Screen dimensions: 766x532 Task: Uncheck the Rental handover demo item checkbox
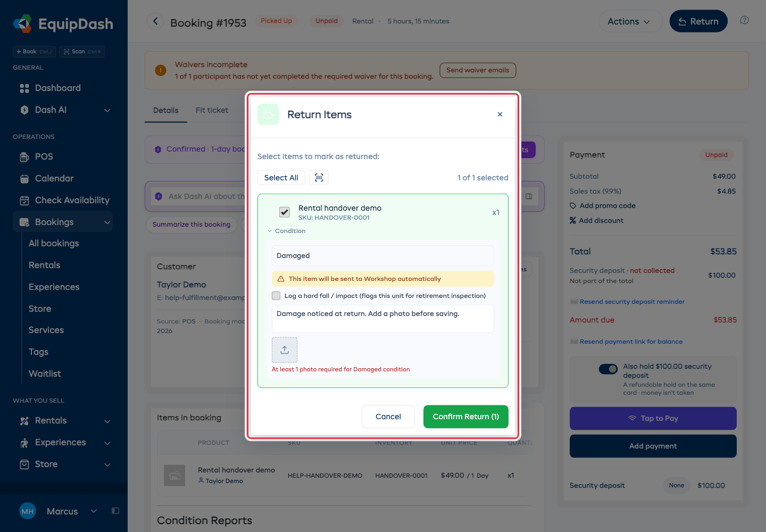coord(285,212)
